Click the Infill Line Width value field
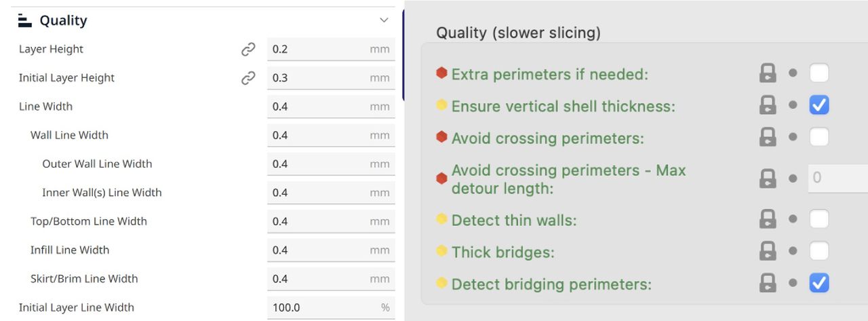Viewport: 868px width, 321px height. (319, 250)
